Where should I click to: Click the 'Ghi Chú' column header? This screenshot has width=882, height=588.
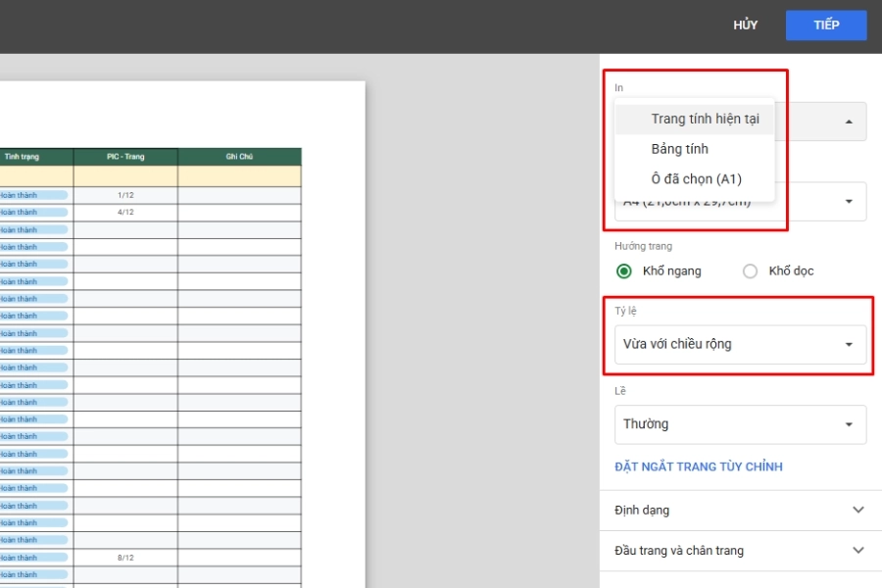239,157
